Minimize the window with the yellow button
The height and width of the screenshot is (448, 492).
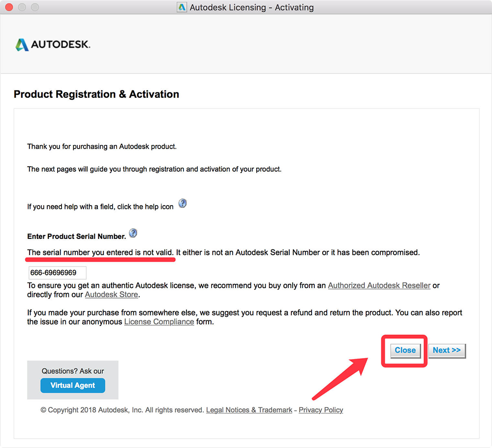22,7
